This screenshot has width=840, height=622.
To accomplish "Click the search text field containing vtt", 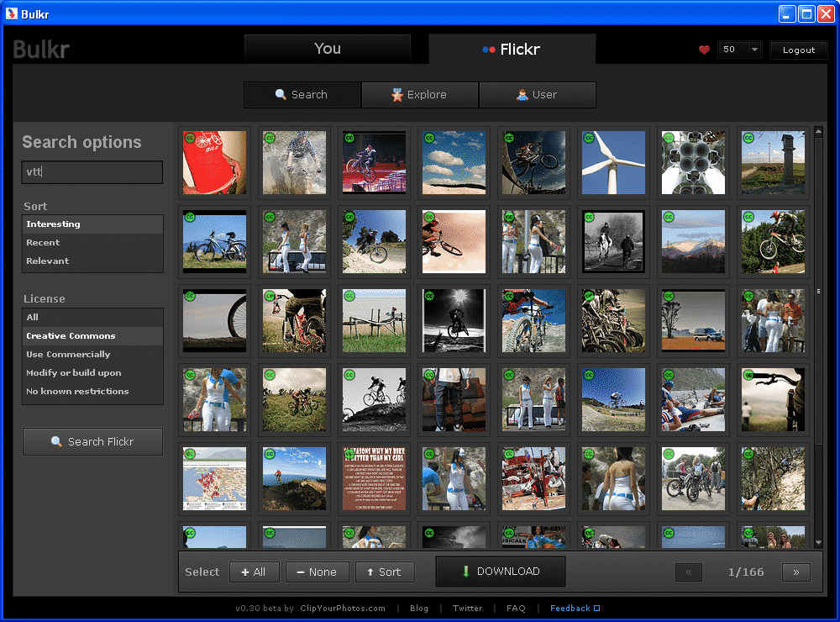I will click(92, 172).
